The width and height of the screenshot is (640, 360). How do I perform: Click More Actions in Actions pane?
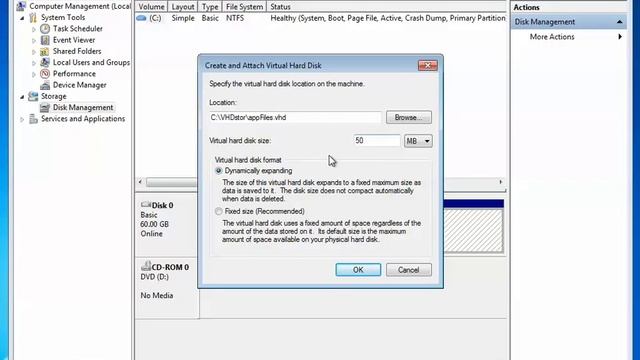point(552,37)
